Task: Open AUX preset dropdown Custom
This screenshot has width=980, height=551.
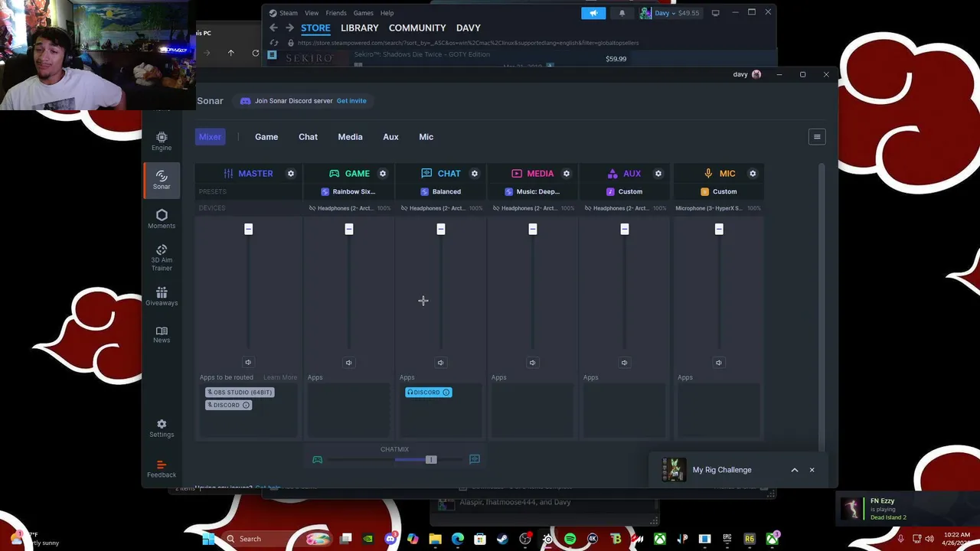Action: [x=624, y=192]
